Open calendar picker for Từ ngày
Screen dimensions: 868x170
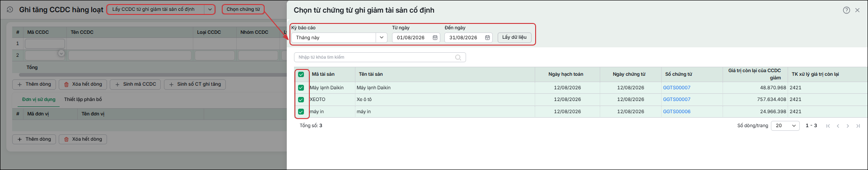click(435, 38)
